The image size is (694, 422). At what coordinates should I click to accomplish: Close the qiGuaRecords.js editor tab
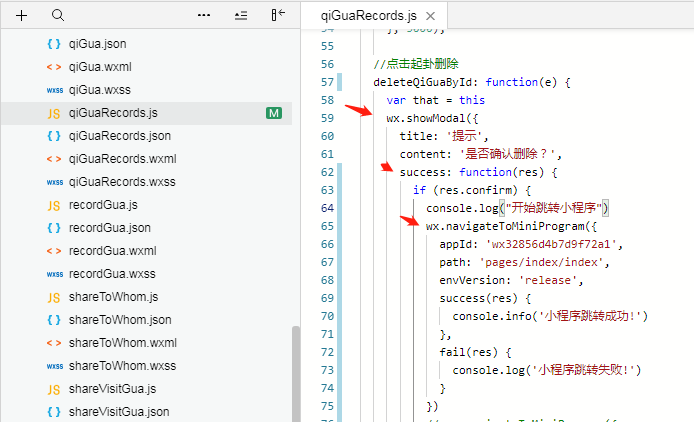[430, 17]
